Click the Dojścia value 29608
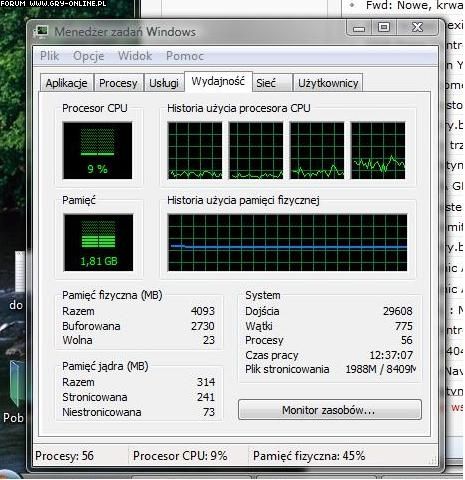The image size is (465, 480). [x=398, y=311]
